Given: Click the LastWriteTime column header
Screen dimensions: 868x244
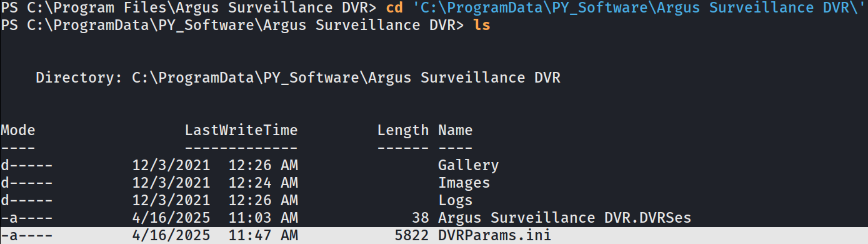Looking at the screenshot, I should pyautogui.click(x=241, y=130).
